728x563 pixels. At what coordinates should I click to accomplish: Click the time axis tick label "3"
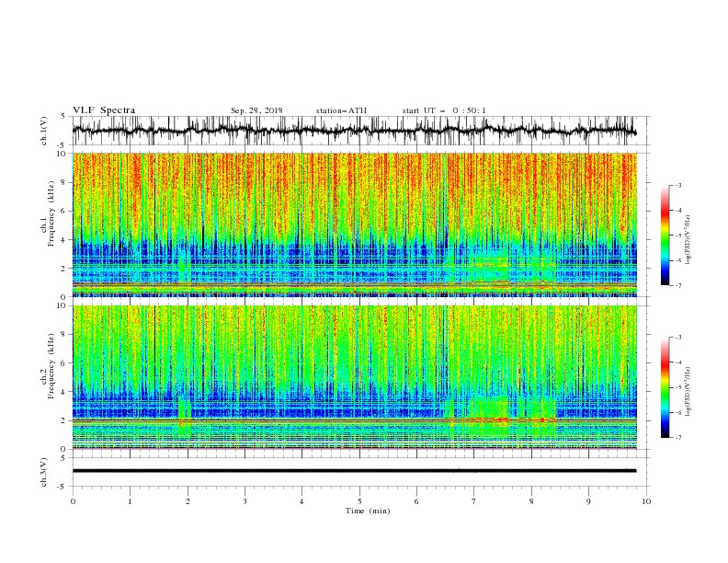point(245,501)
